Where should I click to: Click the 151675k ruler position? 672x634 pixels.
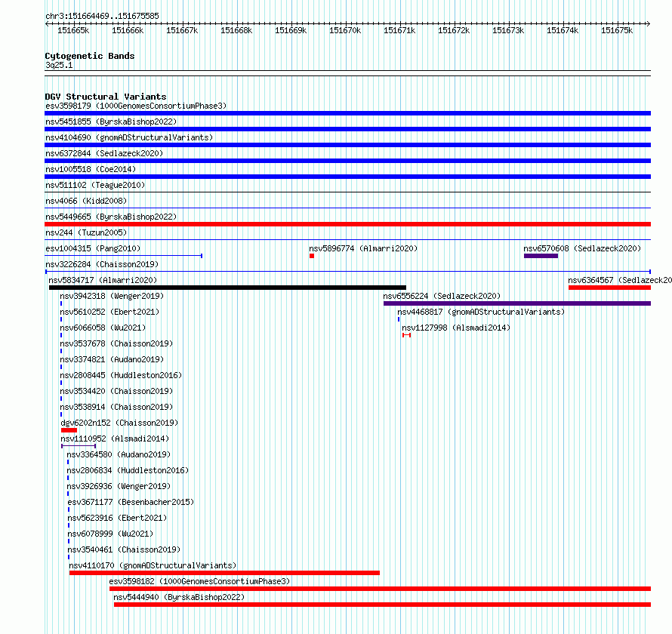617,30
